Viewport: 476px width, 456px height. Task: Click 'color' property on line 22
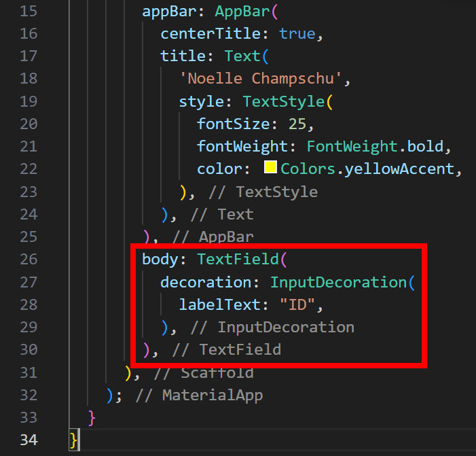tap(220, 169)
